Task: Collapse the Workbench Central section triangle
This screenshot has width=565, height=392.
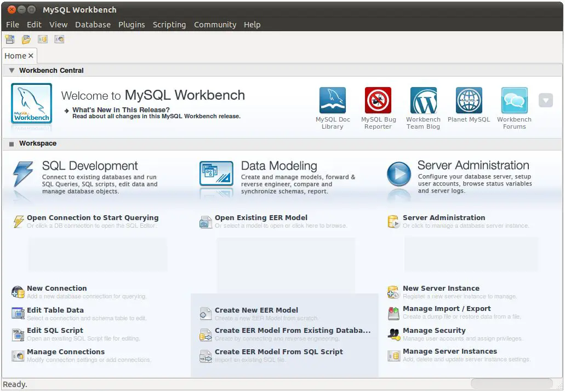Action: click(12, 71)
